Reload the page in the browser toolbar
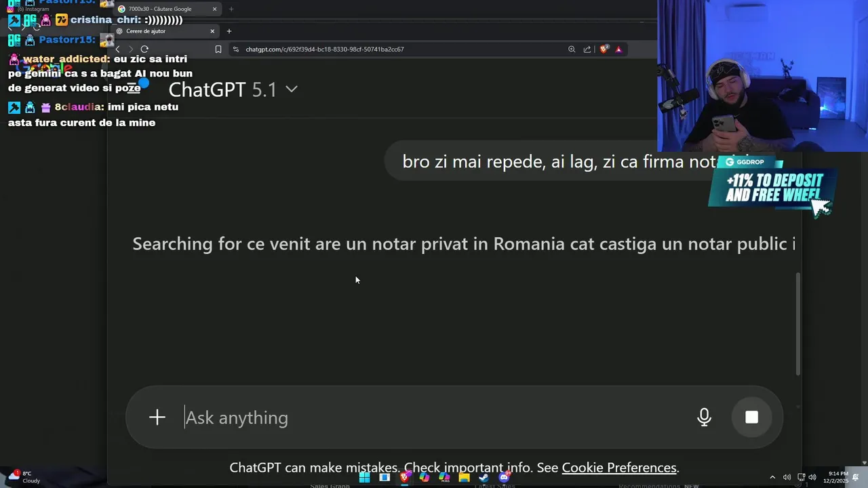The width and height of the screenshot is (868, 488). pyautogui.click(x=144, y=49)
